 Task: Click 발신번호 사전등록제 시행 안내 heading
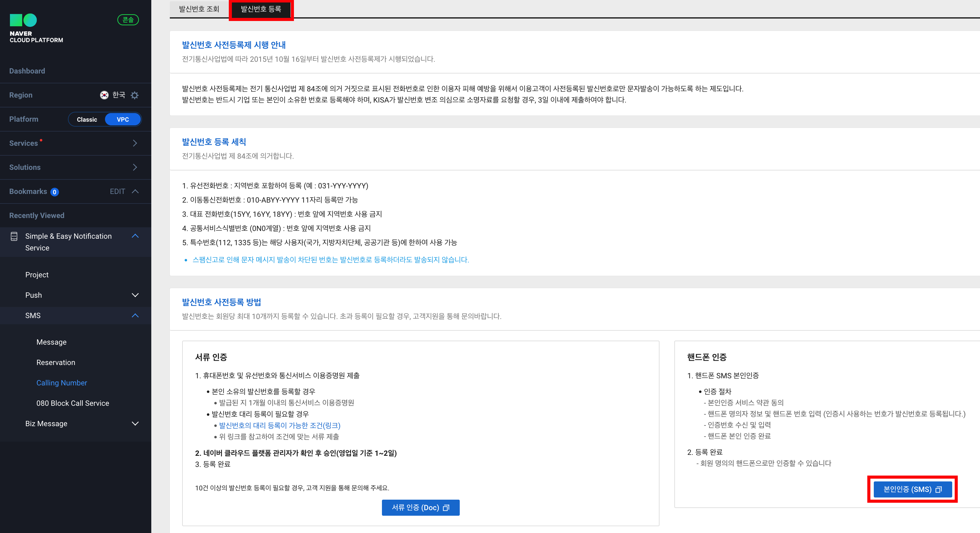[234, 45]
